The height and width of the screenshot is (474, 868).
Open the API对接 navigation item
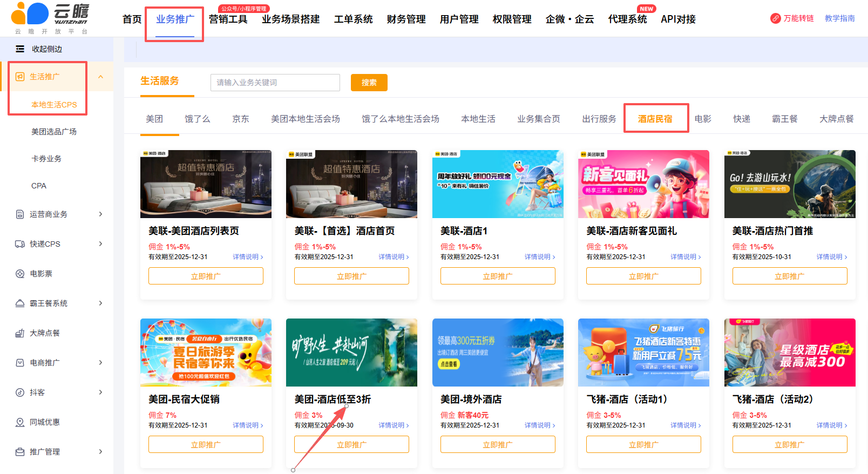coord(679,19)
